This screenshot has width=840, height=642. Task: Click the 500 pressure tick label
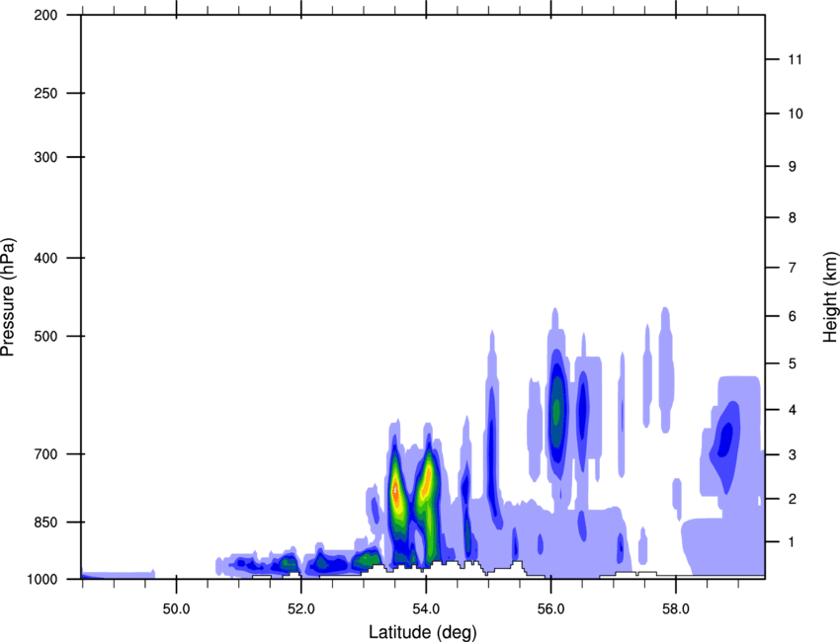[46, 336]
